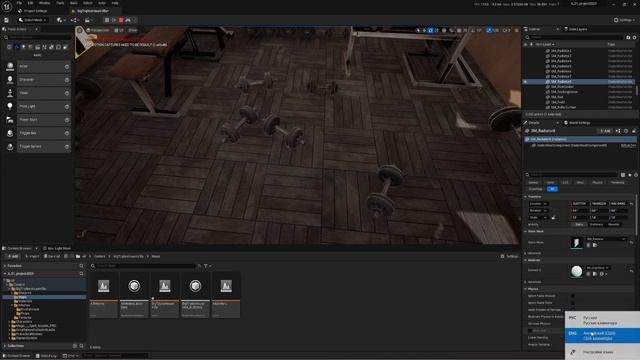This screenshot has width=640, height=360.
Task: Click the Unreal Engine logo icon
Action: pyautogui.click(x=7, y=6)
